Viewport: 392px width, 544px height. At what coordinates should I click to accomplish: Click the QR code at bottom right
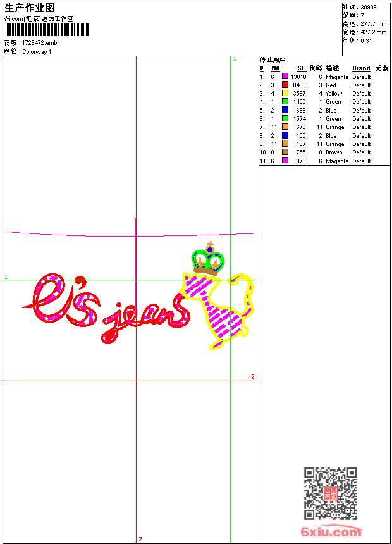tap(331, 493)
